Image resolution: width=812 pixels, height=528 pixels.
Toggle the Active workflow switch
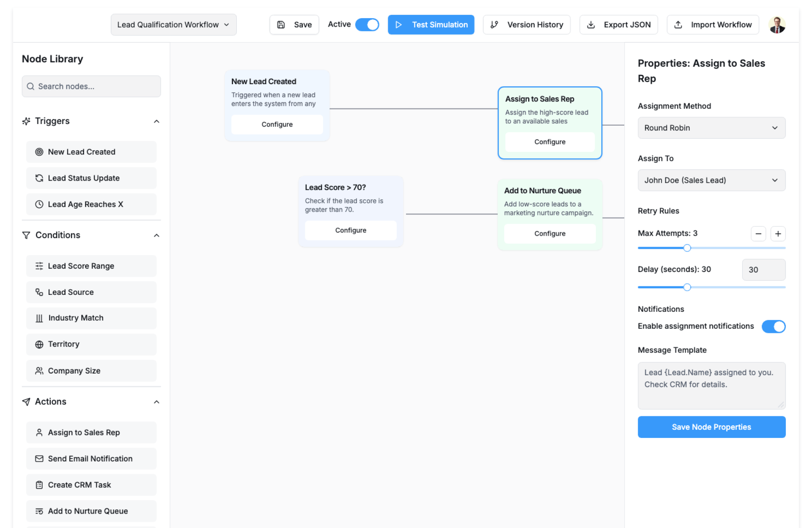367,25
